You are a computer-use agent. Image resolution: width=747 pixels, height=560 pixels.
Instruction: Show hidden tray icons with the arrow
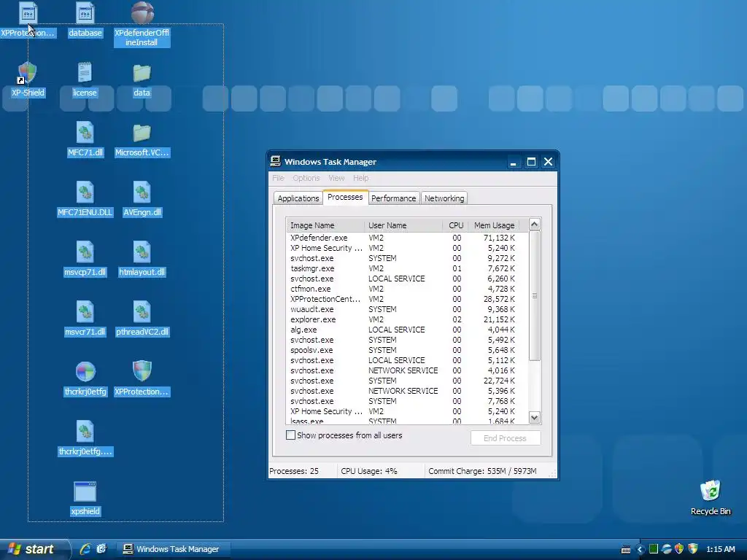640,550
